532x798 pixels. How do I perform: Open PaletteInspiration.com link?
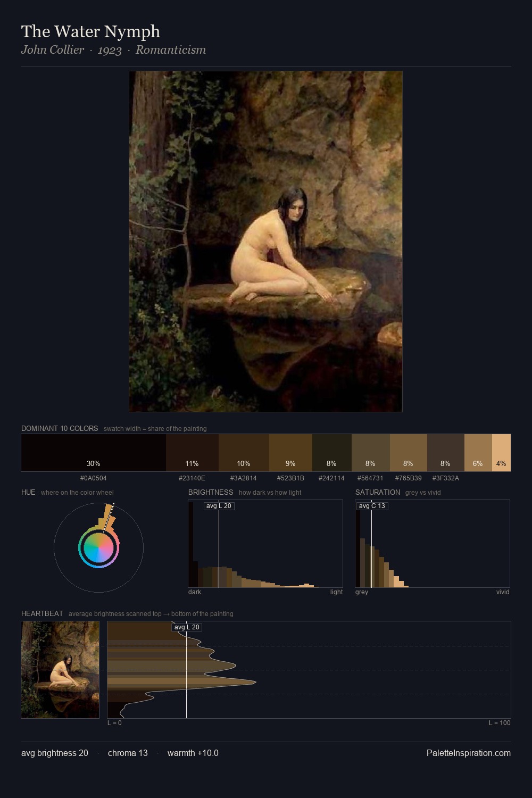(x=469, y=753)
